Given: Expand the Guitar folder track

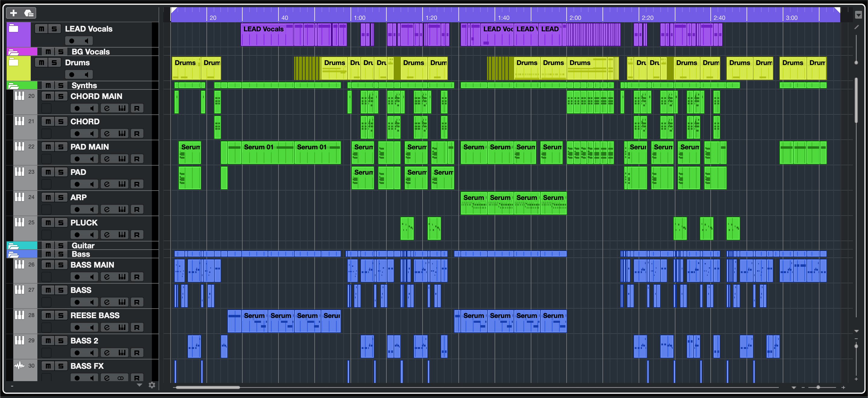Looking at the screenshot, I should point(13,246).
